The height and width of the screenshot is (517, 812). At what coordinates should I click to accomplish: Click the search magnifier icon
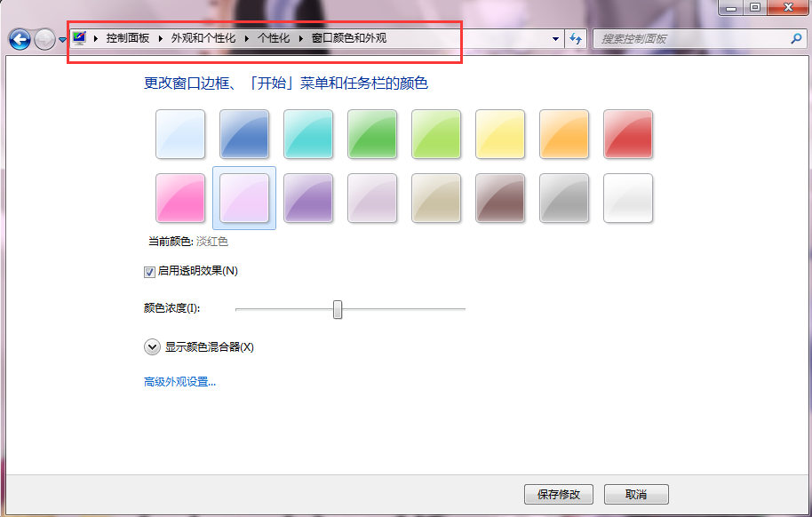(797, 38)
